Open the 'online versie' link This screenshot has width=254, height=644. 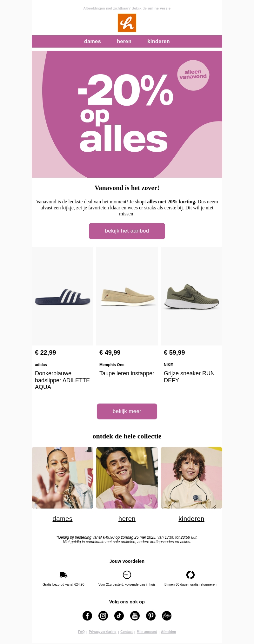tap(159, 9)
